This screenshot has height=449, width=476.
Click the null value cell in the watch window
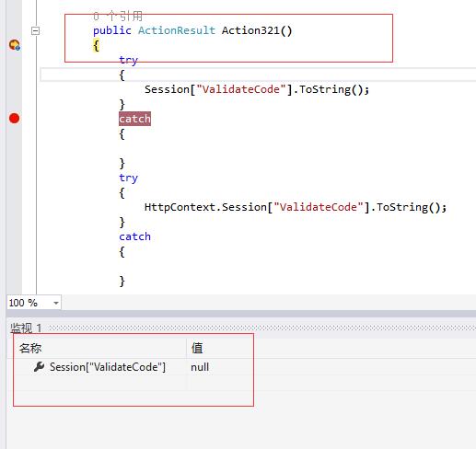tap(200, 367)
